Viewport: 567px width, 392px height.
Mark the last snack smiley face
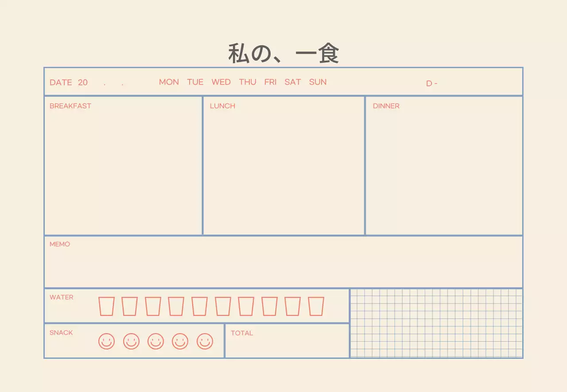(x=205, y=341)
